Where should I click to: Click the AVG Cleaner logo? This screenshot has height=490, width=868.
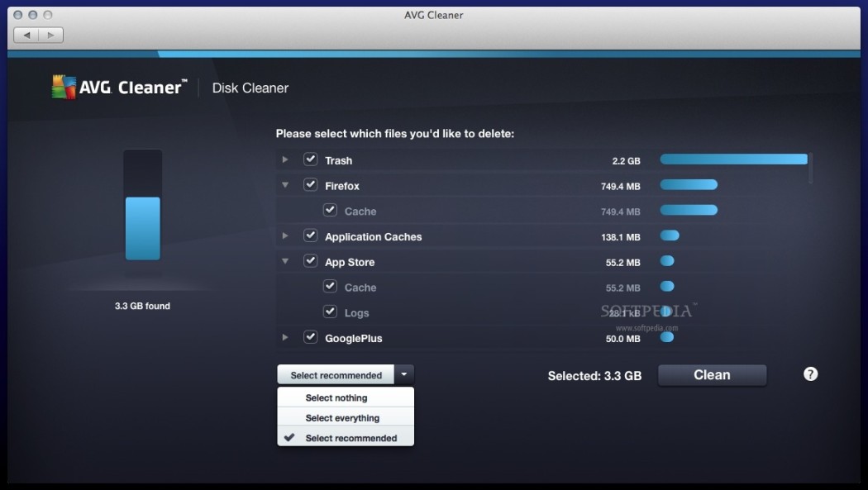[x=119, y=88]
